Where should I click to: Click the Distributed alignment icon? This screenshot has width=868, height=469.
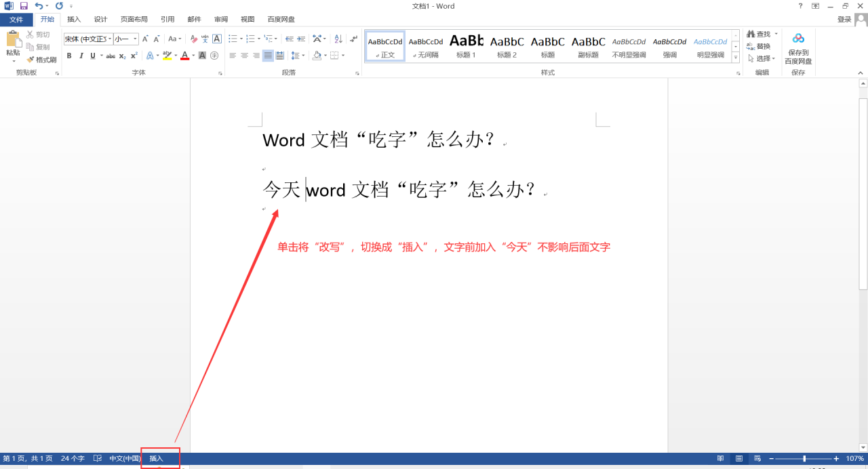[279, 56]
